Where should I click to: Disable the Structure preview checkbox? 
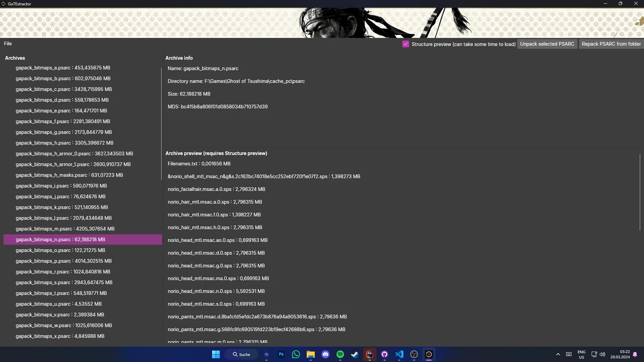pos(406,44)
